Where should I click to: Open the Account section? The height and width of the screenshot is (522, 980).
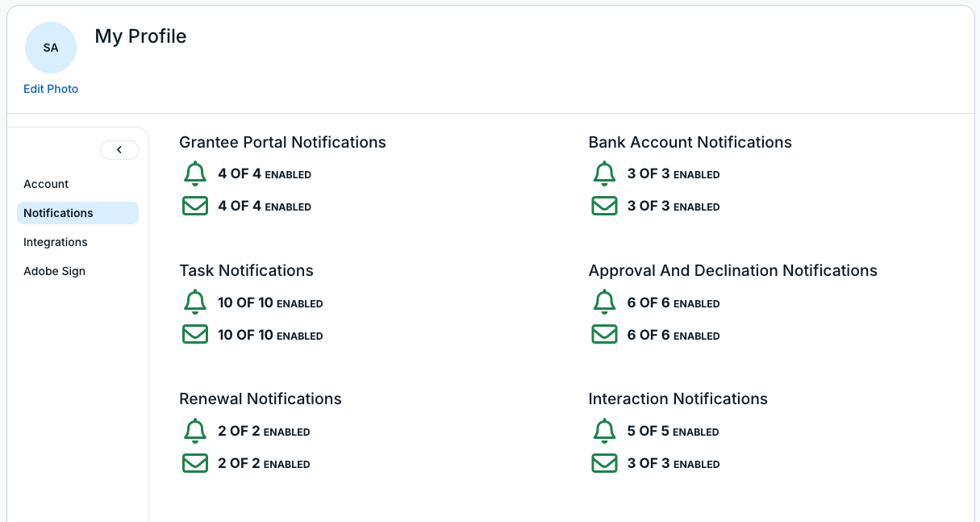click(46, 184)
